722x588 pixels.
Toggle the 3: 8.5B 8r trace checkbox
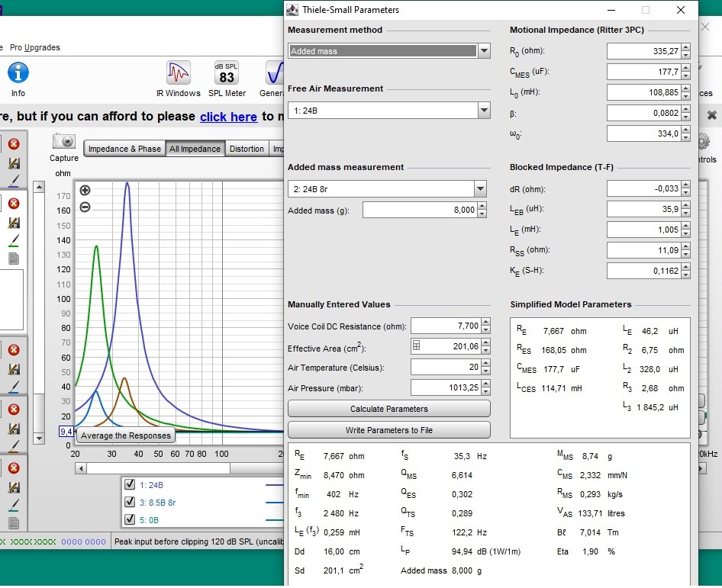[x=130, y=502]
